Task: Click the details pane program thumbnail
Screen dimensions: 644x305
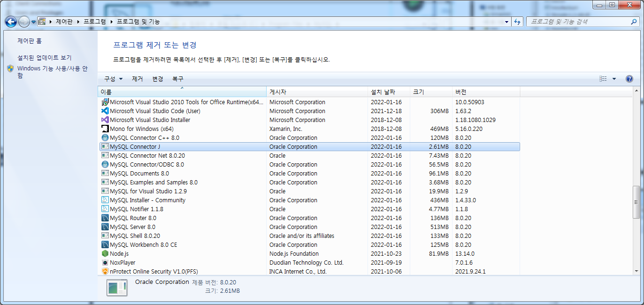Action: pos(117,287)
